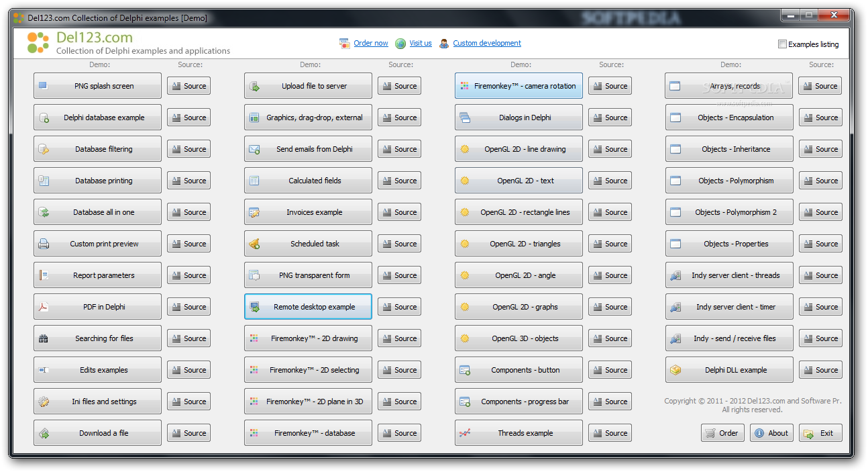The width and height of the screenshot is (868, 472).
Task: Run the PNG transparent form demo
Action: tap(308, 275)
